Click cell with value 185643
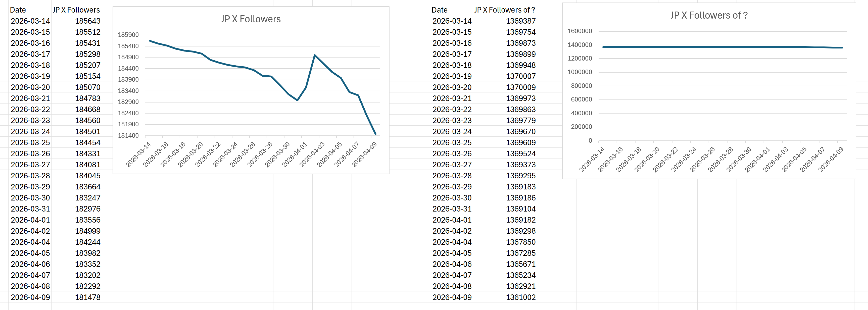This screenshot has width=868, height=310. 88,21
